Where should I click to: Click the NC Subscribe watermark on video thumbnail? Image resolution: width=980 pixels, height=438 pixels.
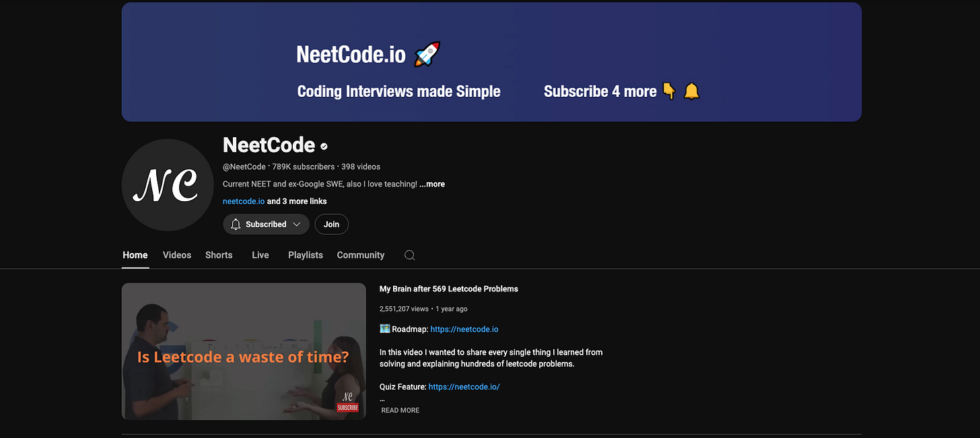(x=347, y=402)
